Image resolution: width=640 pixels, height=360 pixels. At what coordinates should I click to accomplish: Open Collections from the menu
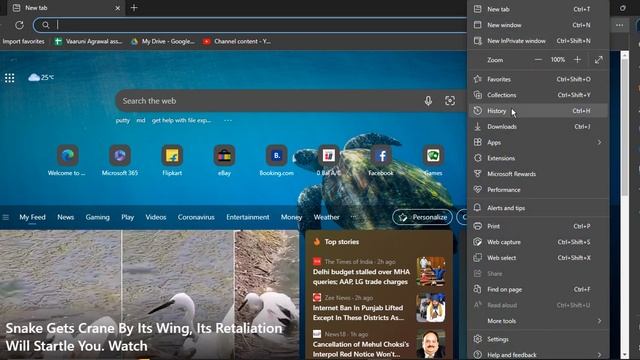pyautogui.click(x=538, y=95)
